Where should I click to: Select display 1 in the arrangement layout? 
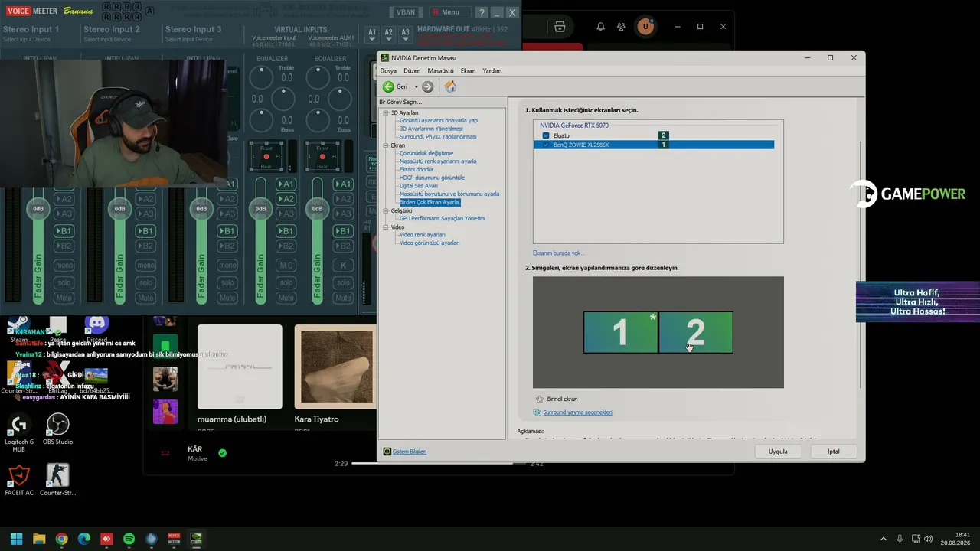(x=621, y=332)
